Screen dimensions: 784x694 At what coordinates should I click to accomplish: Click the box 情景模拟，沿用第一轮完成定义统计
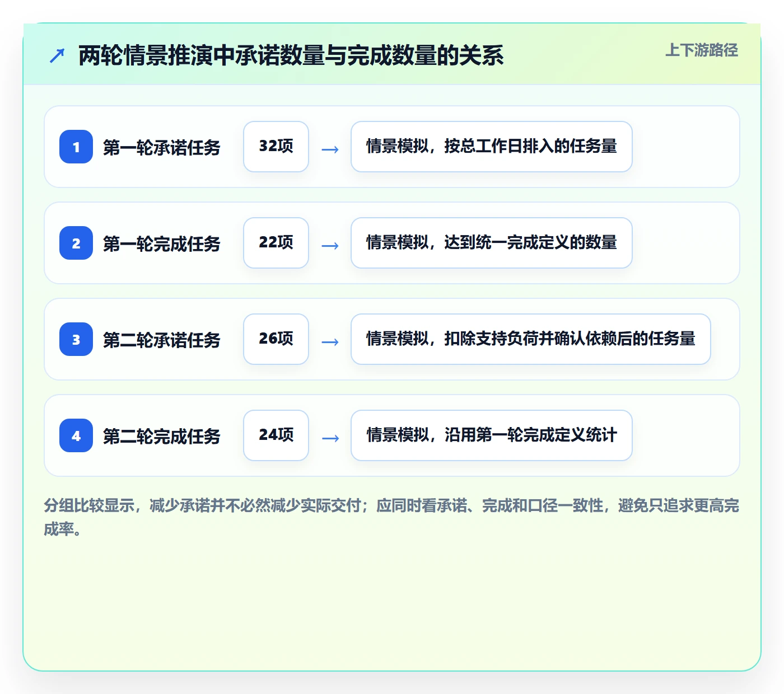click(x=492, y=435)
